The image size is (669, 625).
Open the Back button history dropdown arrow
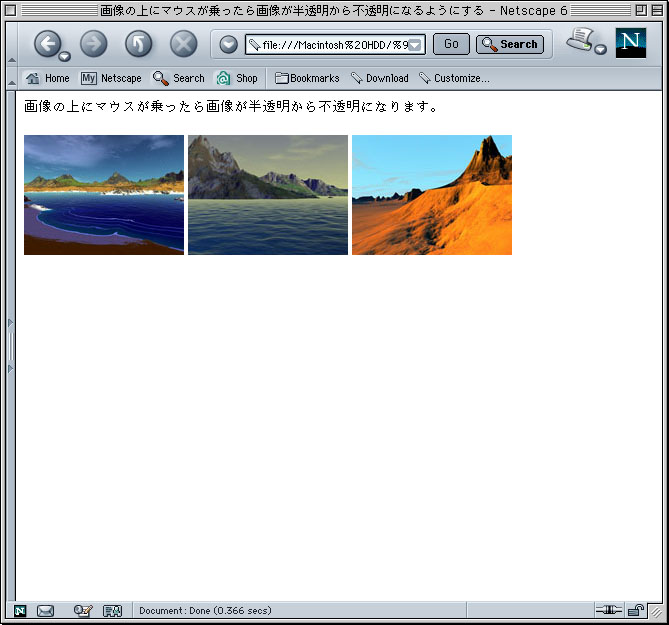tap(64, 56)
